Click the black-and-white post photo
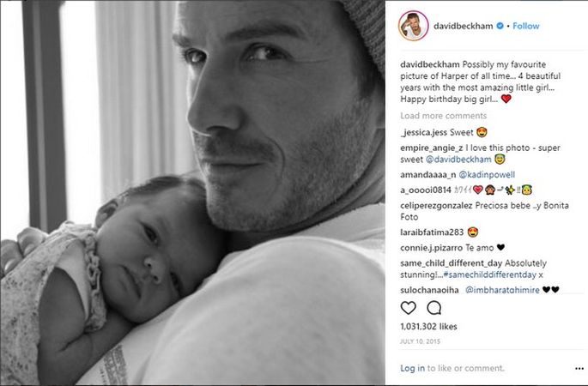588x386 pixels. pos(192,193)
